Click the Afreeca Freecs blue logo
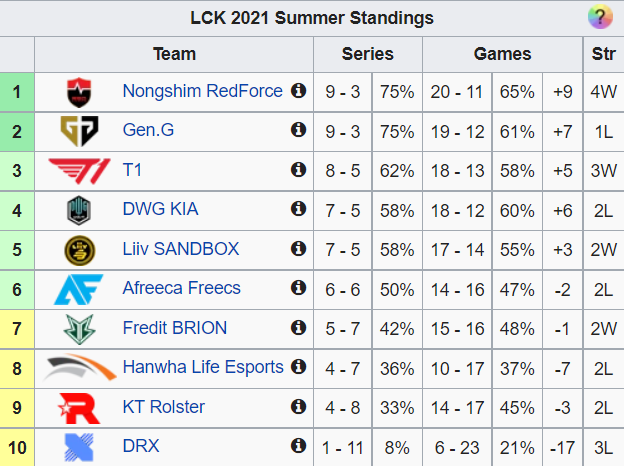 [78, 290]
